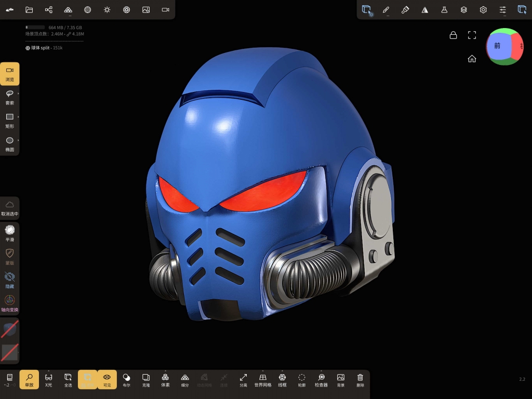Image resolution: width=532 pixels, height=399 pixels.
Task: Toggle 单放 solo mode
Action: point(29,379)
